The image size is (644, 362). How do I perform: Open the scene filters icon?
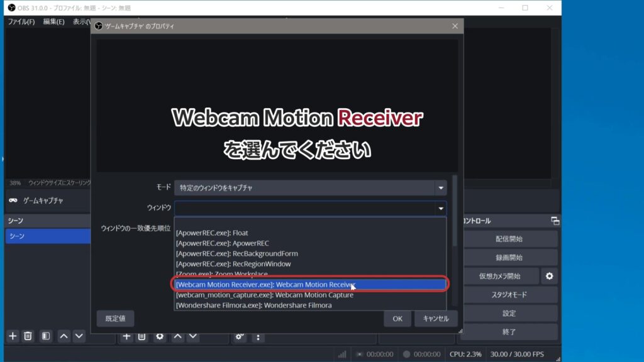pos(46,336)
